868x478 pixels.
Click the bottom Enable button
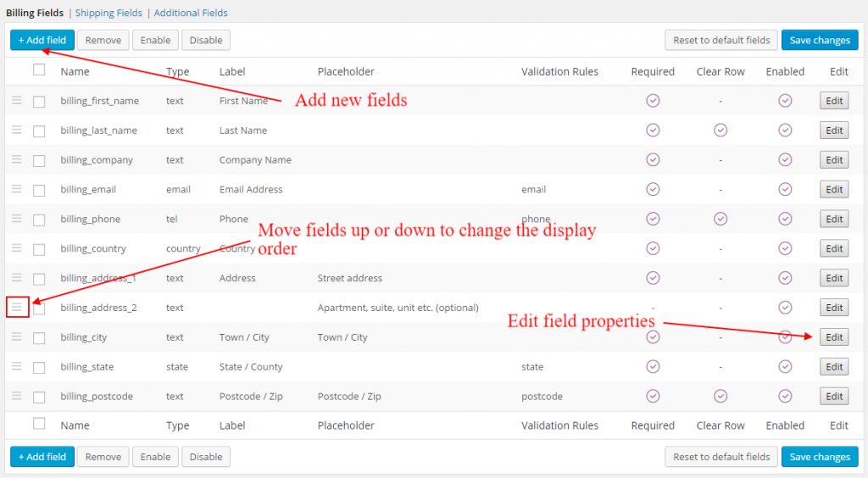(155, 457)
